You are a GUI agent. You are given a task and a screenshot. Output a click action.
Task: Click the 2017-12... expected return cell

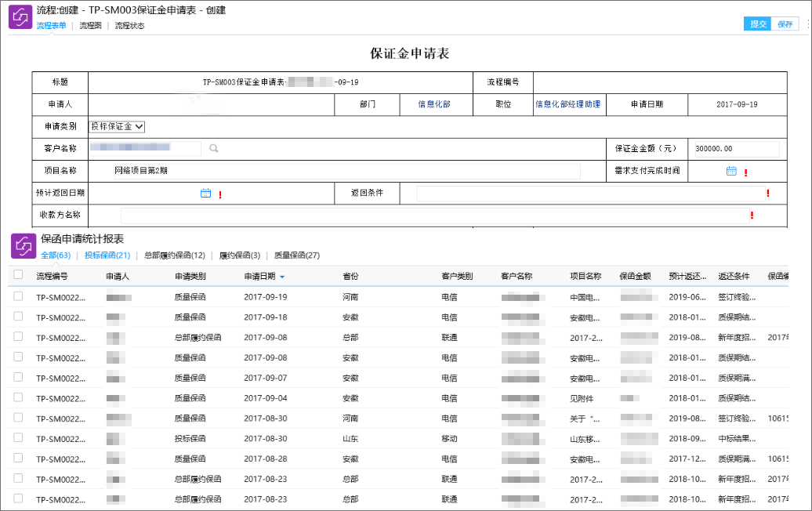[x=687, y=459]
